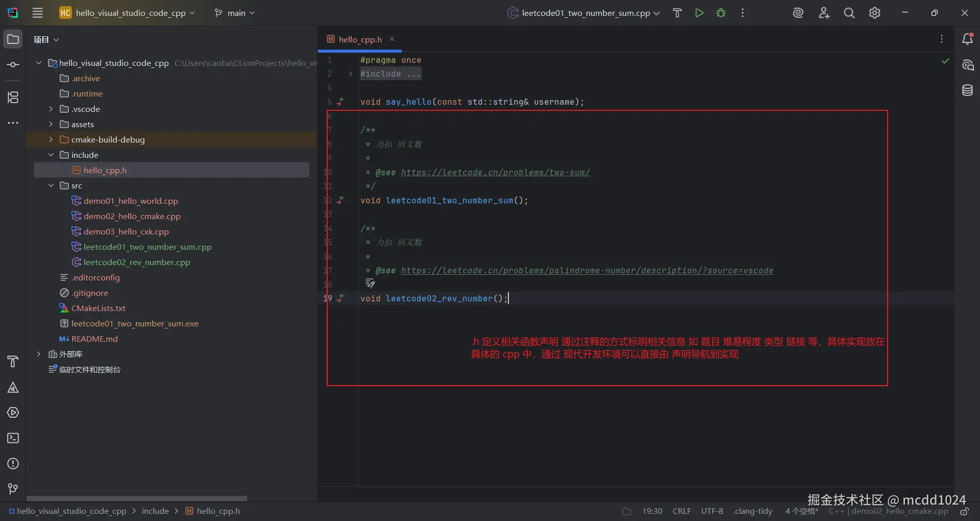
Task: Click the Debug bug icon
Action: coord(721,13)
